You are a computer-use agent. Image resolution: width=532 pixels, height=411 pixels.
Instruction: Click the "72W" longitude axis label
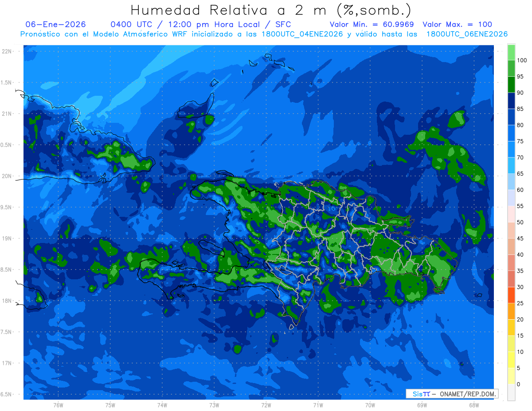266,405
